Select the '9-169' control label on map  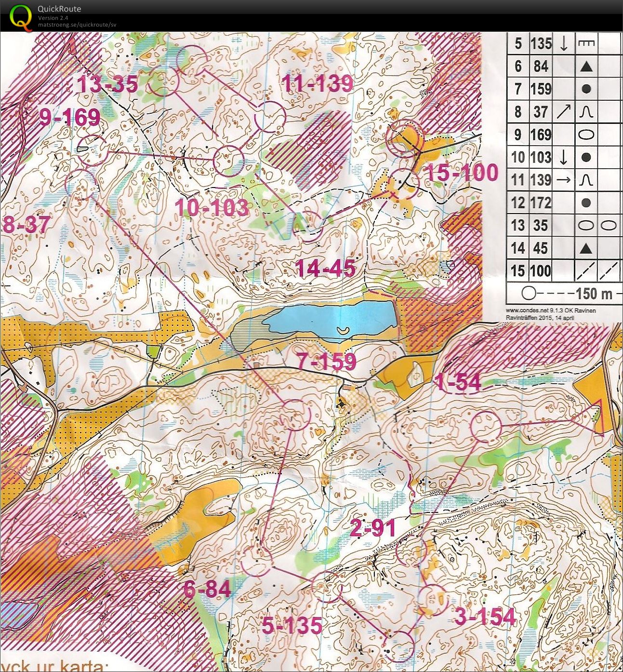tap(69, 117)
